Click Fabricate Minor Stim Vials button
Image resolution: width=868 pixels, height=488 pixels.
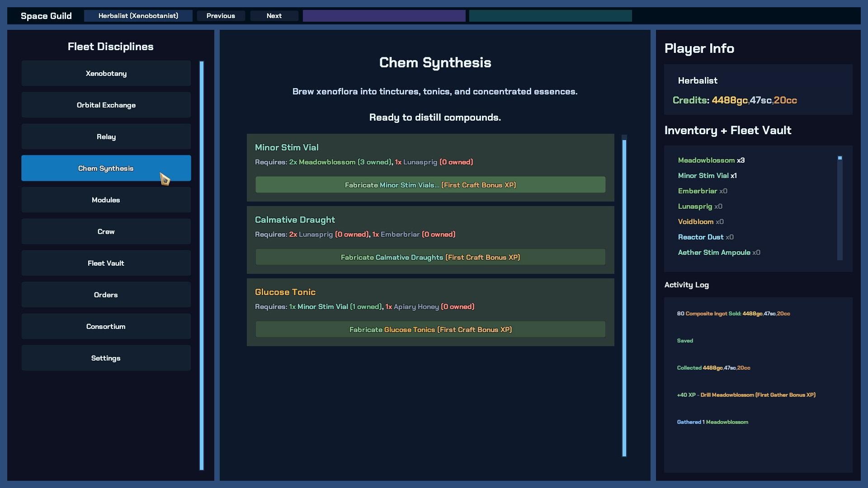point(430,185)
